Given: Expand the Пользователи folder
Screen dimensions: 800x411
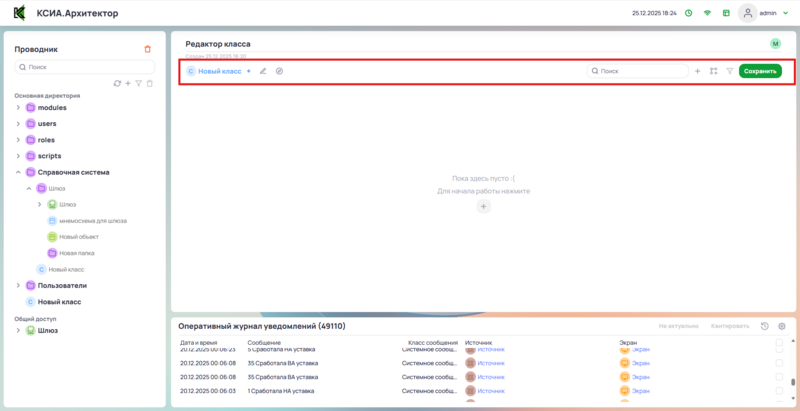Looking at the screenshot, I should [18, 285].
